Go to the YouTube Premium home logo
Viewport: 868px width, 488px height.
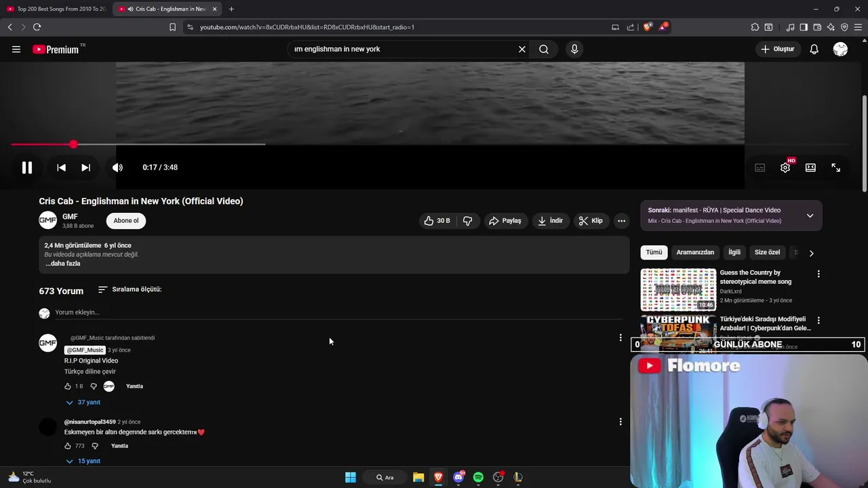[56, 49]
